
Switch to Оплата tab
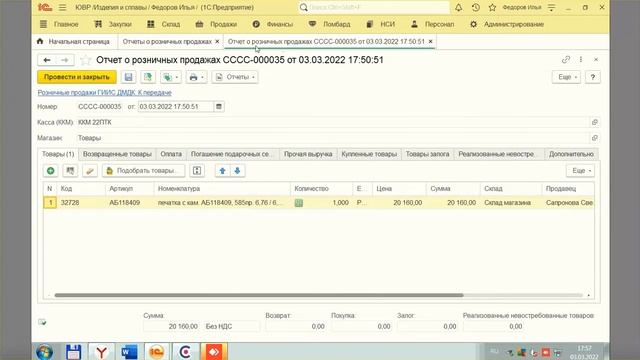(x=171, y=154)
